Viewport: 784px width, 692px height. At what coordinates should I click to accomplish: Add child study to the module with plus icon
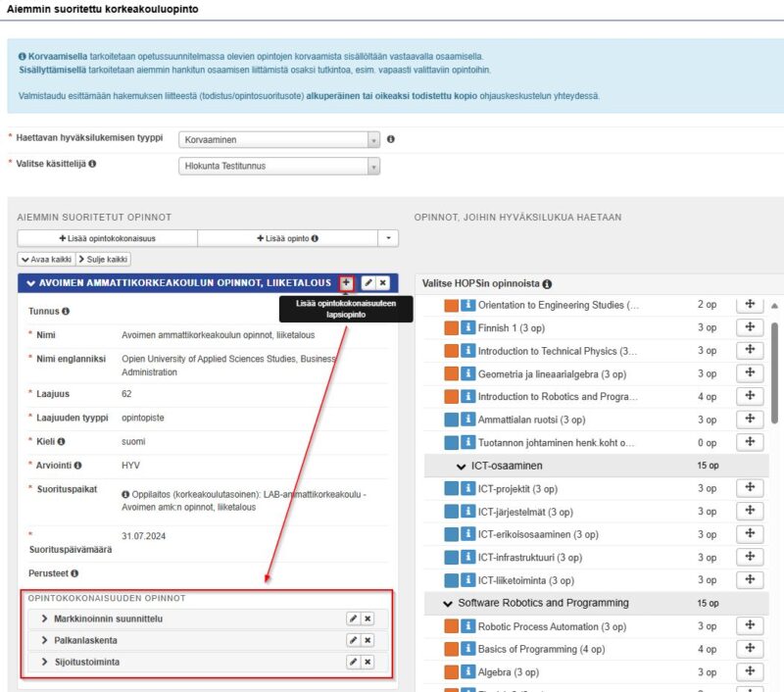point(346,283)
